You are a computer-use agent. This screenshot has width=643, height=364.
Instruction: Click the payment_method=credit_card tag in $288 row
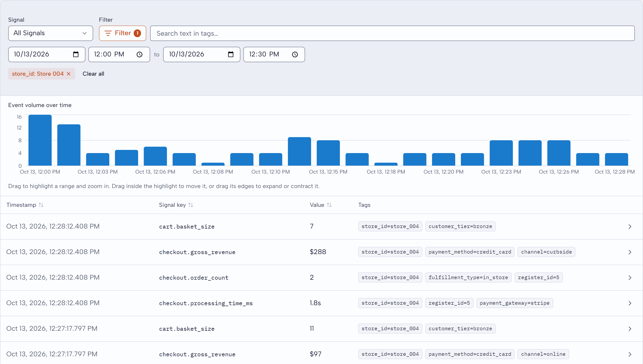[x=470, y=252]
